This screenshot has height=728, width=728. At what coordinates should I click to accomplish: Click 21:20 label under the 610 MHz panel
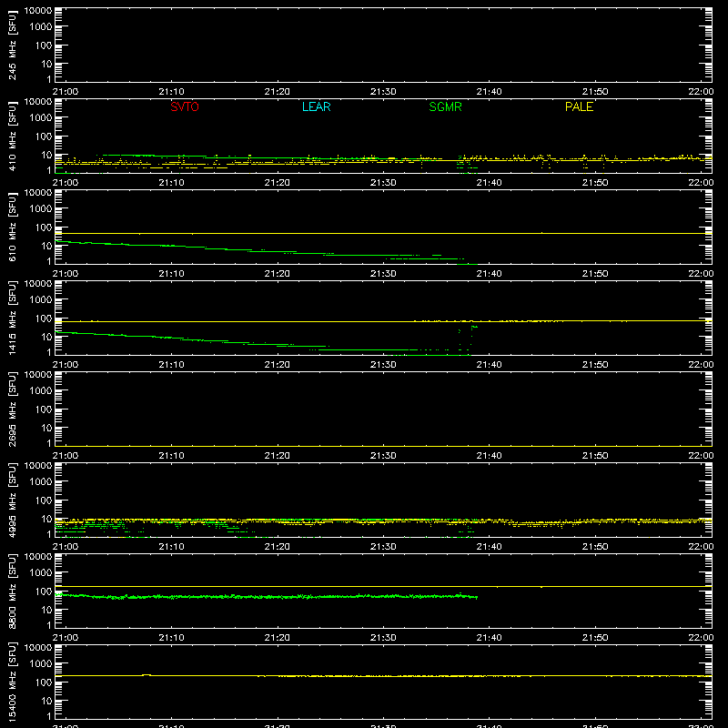coord(278,274)
